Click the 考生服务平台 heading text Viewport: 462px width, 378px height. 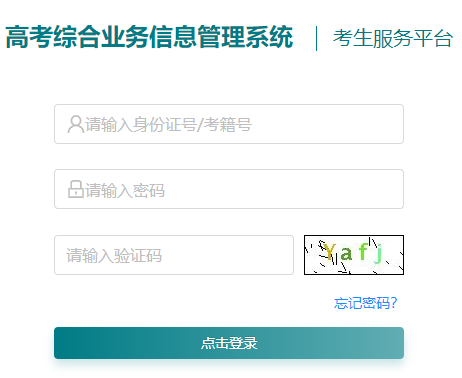pos(393,38)
